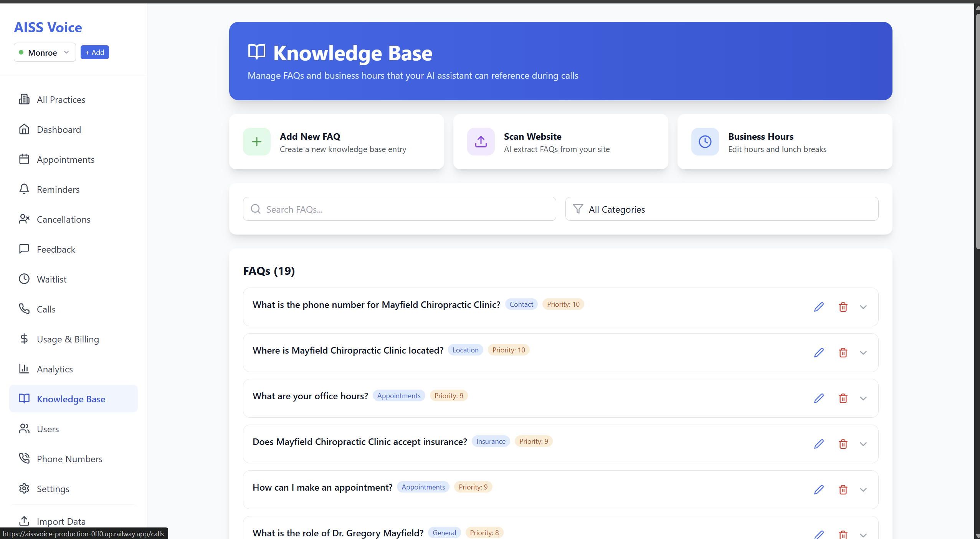Delete the phone number FAQ entry
Viewport: 980px width, 539px height.
click(843, 307)
